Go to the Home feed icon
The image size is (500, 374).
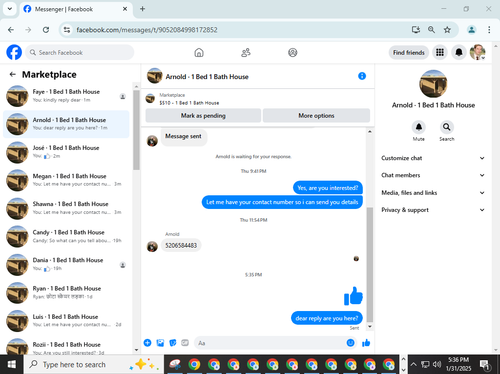pos(199,53)
